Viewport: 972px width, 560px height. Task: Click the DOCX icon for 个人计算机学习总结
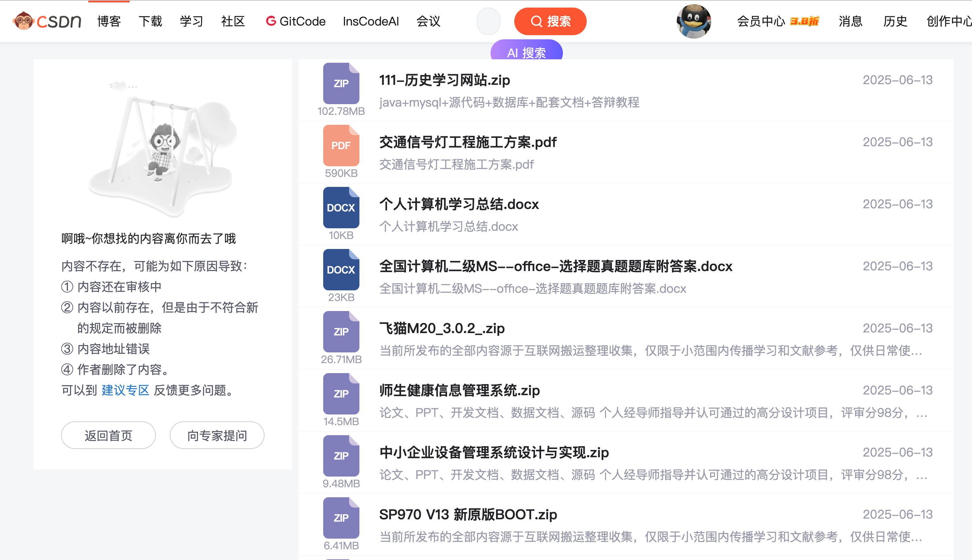(341, 208)
